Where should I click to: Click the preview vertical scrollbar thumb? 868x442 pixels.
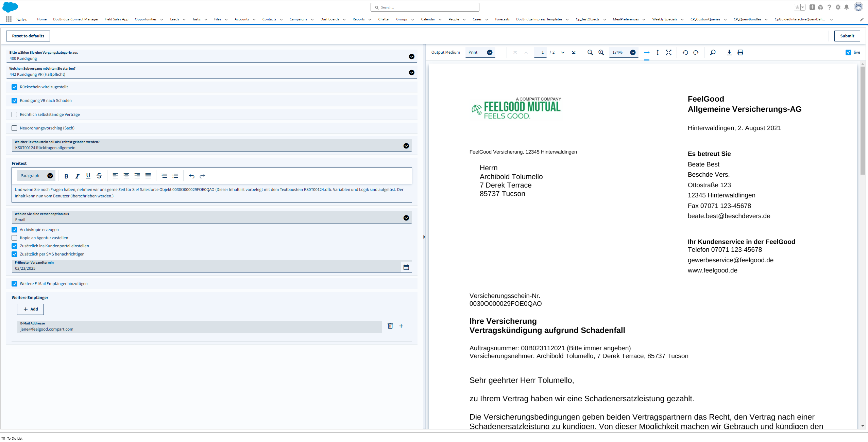[863, 121]
